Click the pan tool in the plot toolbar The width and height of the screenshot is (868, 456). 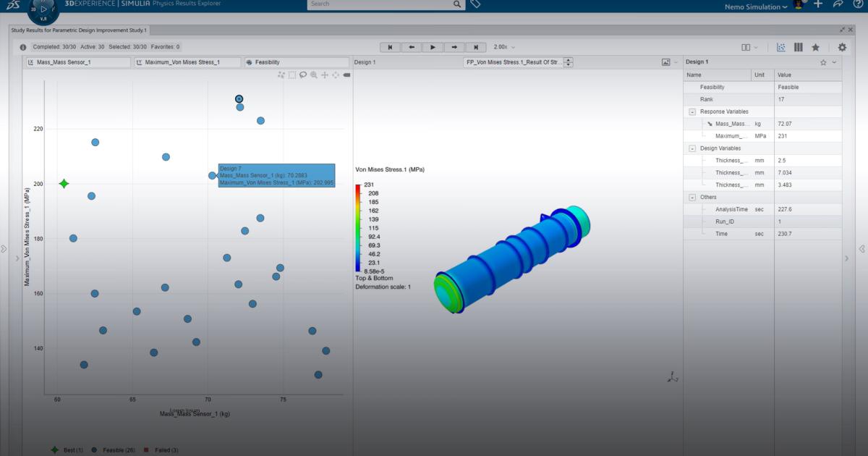click(325, 75)
